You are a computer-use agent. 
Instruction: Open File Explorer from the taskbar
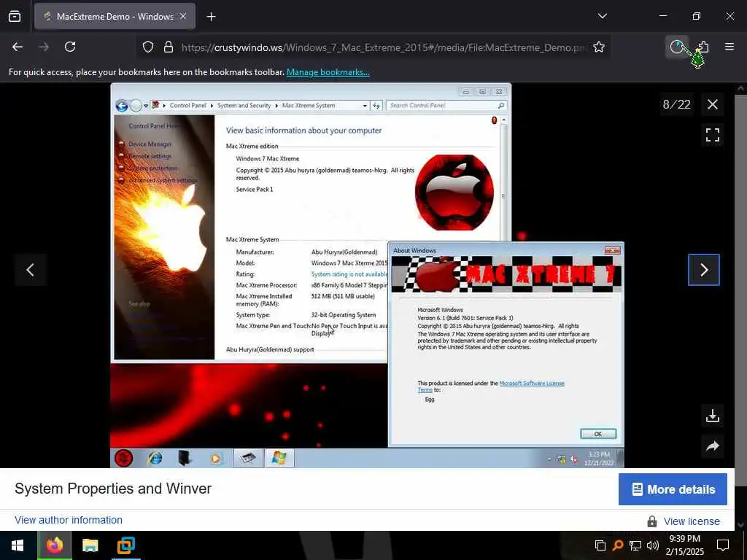[x=90, y=545]
